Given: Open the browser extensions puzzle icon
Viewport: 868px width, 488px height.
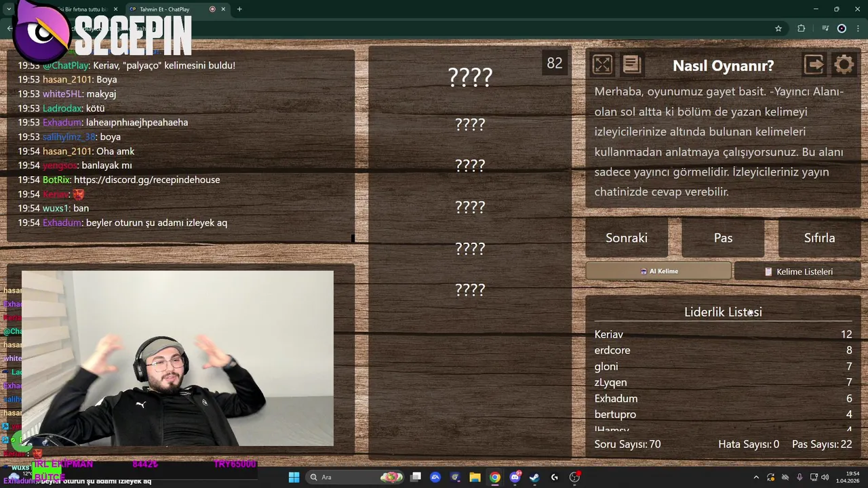Looking at the screenshot, I should (802, 28).
